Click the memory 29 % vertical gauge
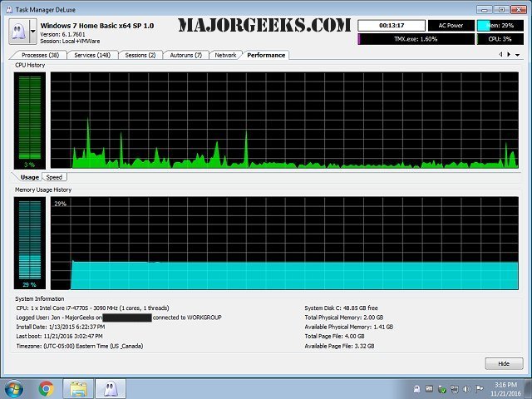The image size is (532, 399). (x=30, y=243)
